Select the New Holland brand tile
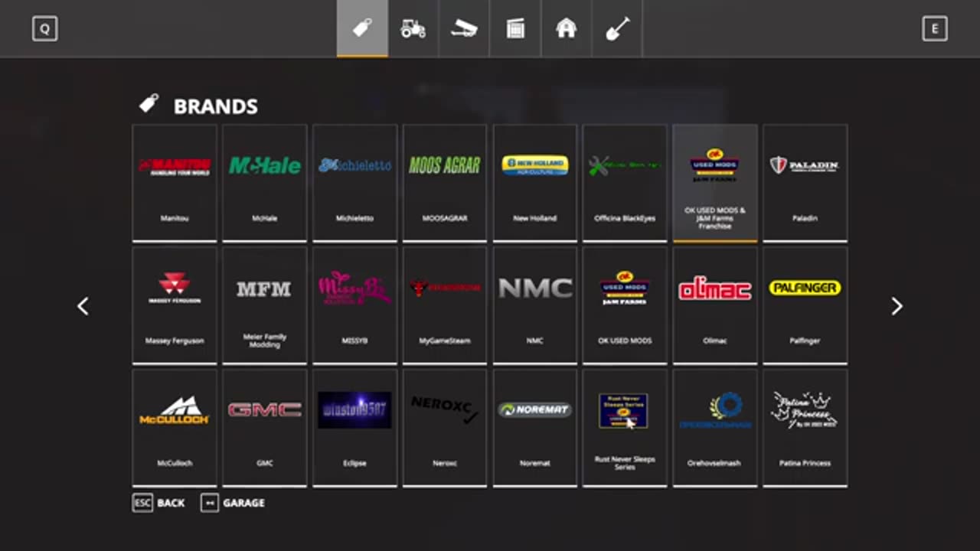This screenshot has width=980, height=551. tap(535, 183)
